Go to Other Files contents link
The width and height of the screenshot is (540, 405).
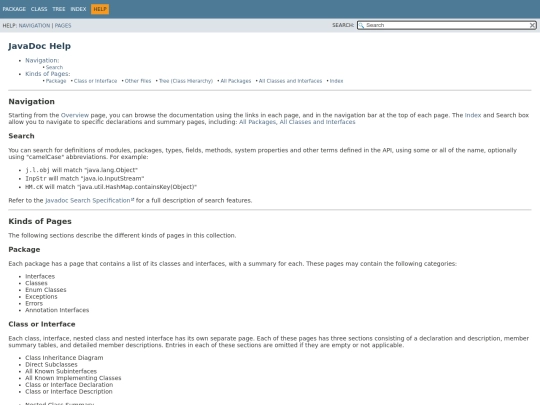tap(138, 81)
